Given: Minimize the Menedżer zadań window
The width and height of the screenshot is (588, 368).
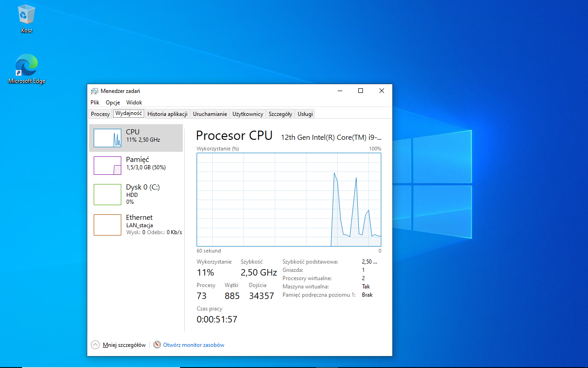Looking at the screenshot, I should tap(339, 91).
